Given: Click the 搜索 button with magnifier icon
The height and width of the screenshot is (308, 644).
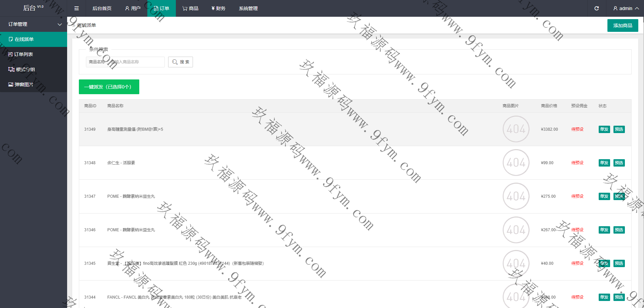Looking at the screenshot, I should [181, 62].
